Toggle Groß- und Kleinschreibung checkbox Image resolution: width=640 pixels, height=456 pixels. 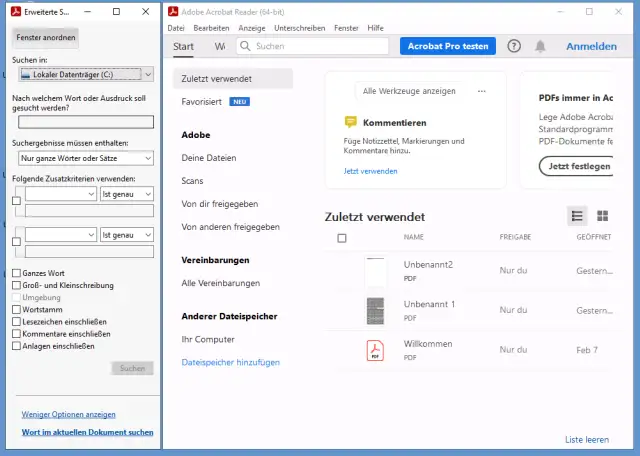click(x=16, y=285)
